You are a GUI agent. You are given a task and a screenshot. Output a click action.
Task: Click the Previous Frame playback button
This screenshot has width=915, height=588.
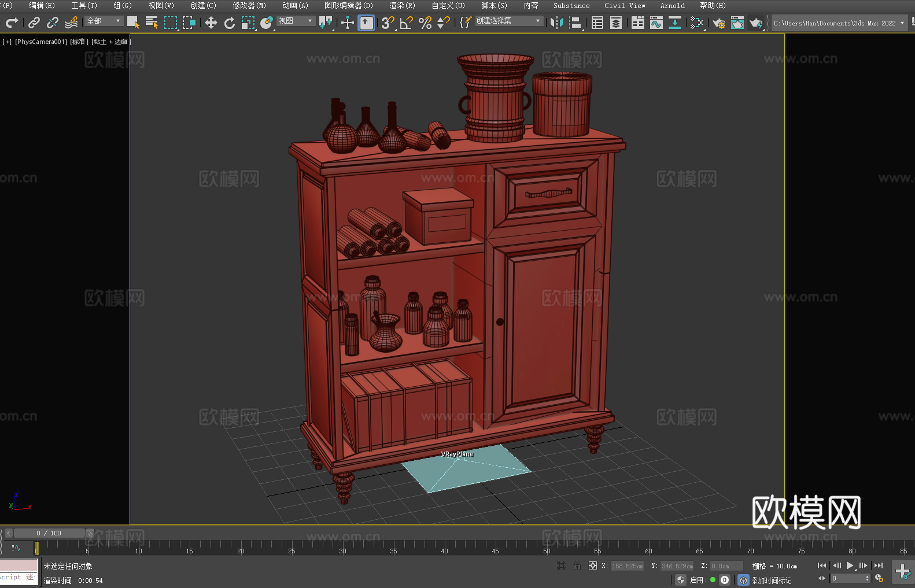836,565
